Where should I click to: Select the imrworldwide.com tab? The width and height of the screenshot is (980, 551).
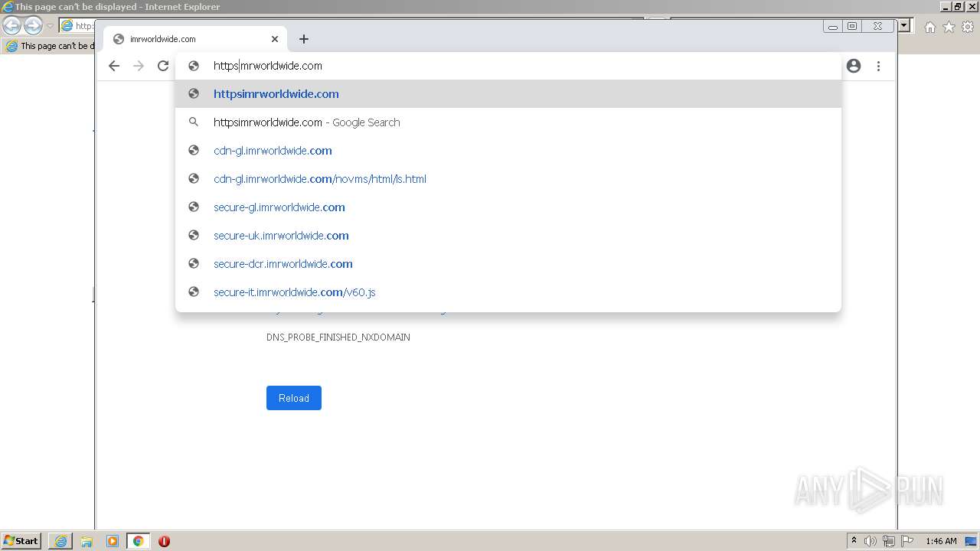[x=195, y=39]
